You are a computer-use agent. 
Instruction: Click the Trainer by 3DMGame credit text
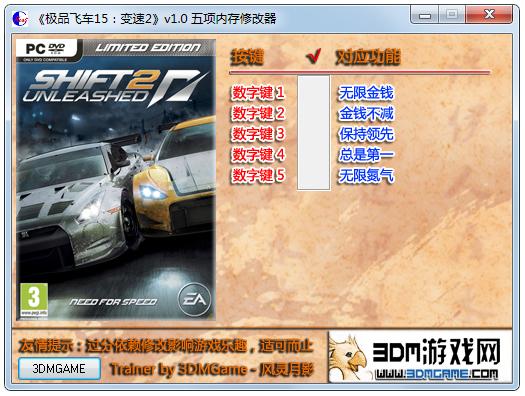[x=212, y=370]
